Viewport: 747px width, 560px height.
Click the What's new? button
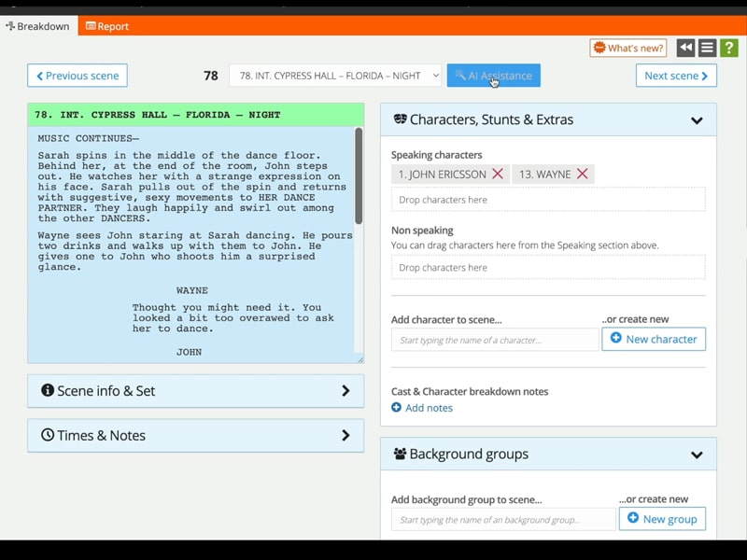click(x=627, y=49)
